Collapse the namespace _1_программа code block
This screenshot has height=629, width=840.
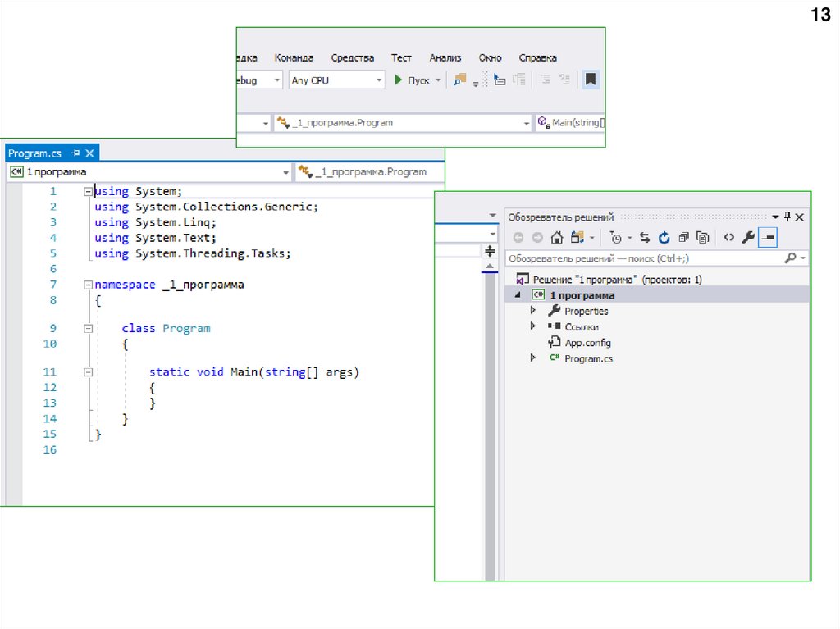point(88,285)
